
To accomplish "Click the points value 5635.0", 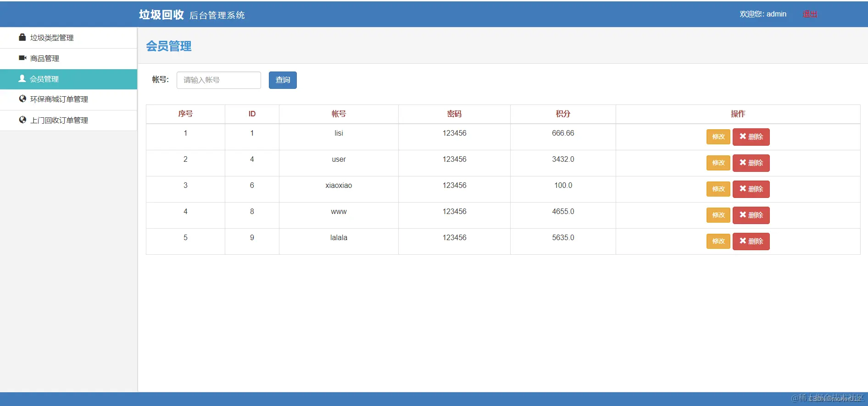I will tap(563, 237).
